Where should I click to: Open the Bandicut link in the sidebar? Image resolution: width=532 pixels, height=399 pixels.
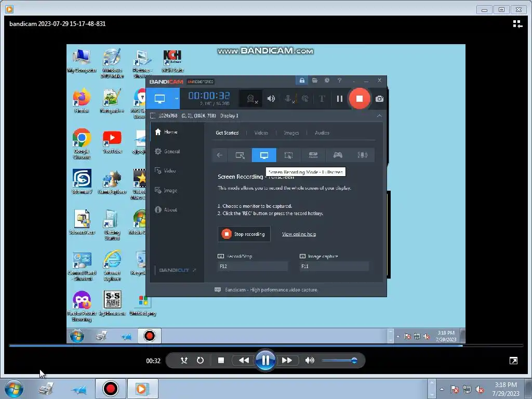[x=178, y=270]
